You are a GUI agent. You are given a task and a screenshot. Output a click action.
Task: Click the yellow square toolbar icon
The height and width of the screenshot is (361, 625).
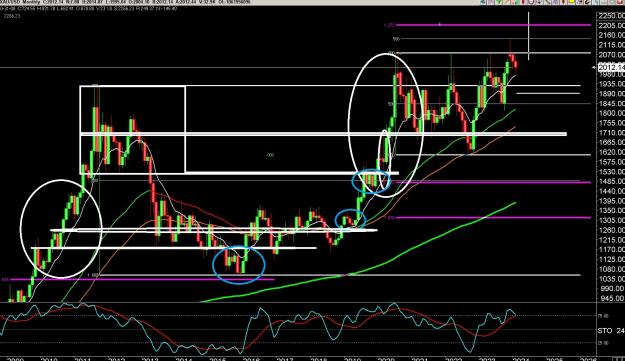click(x=572, y=2)
